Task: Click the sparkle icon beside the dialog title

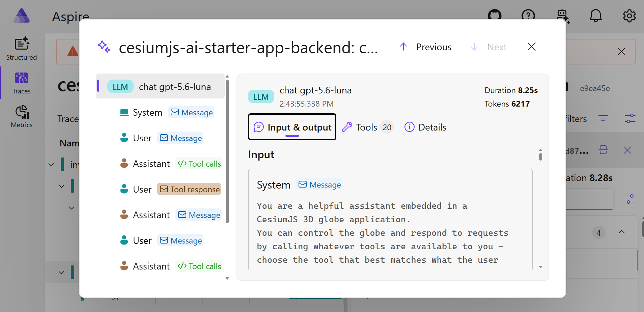Action: [104, 47]
